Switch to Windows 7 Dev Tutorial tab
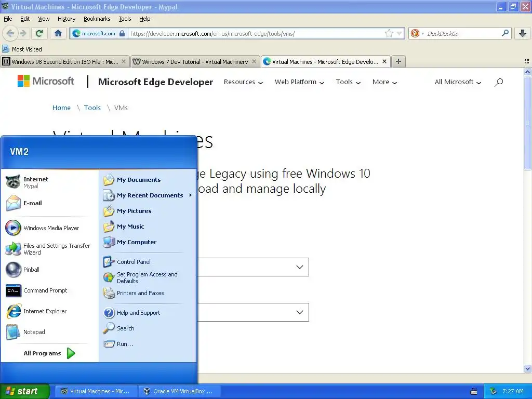Image resolution: width=532 pixels, height=399 pixels. tap(195, 62)
